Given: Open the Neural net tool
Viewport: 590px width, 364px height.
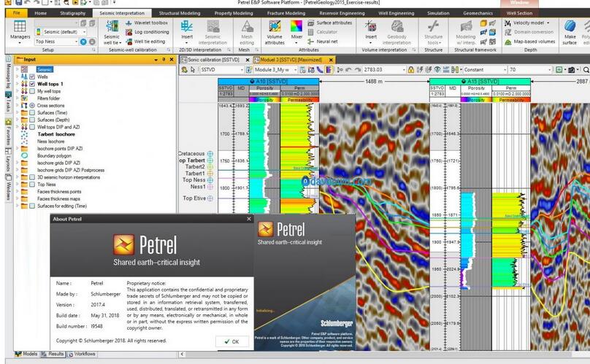Looking at the screenshot, I should pos(323,42).
